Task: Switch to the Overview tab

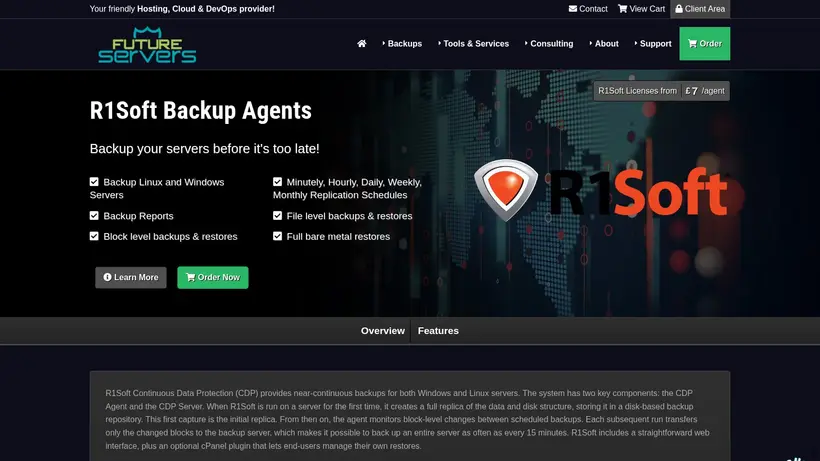Action: tap(383, 331)
